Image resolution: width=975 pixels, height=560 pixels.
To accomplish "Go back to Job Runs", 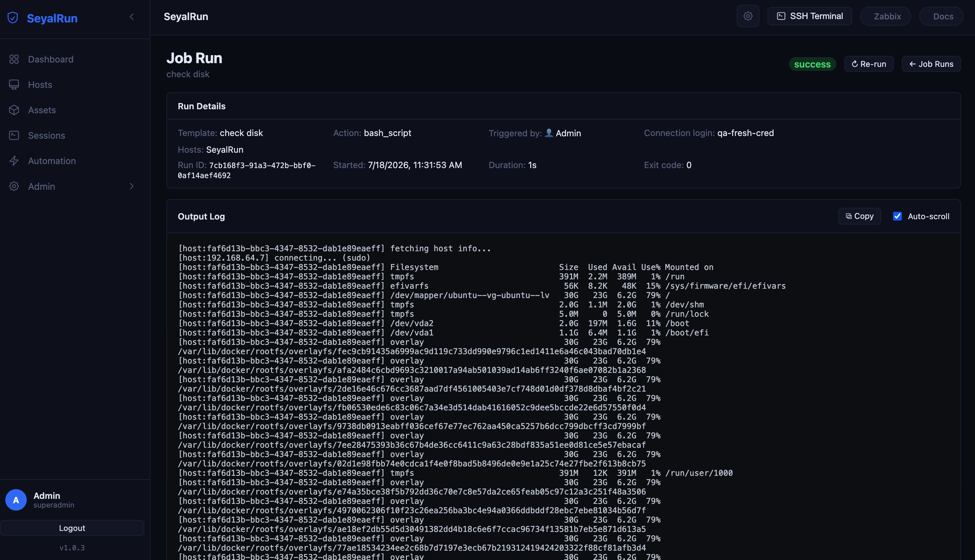I will tap(931, 64).
